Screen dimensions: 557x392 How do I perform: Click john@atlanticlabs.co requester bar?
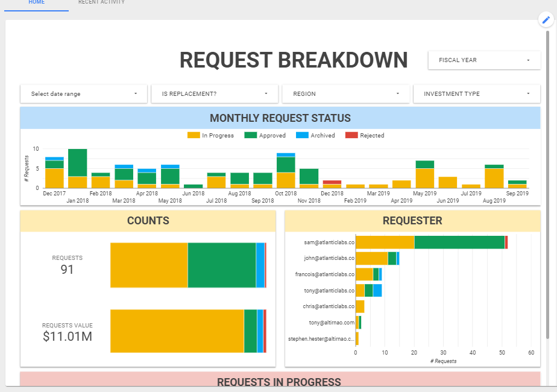[x=377, y=258]
